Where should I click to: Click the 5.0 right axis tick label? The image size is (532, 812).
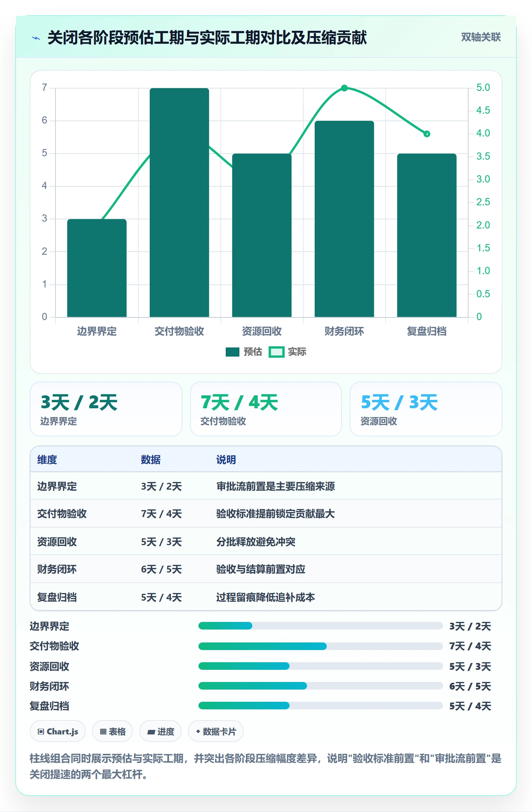tap(483, 87)
